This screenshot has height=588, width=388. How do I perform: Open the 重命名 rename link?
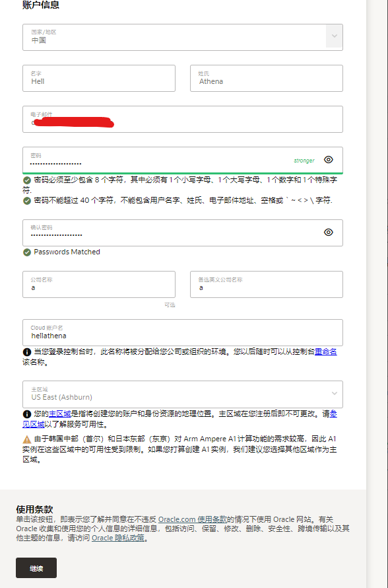point(325,351)
